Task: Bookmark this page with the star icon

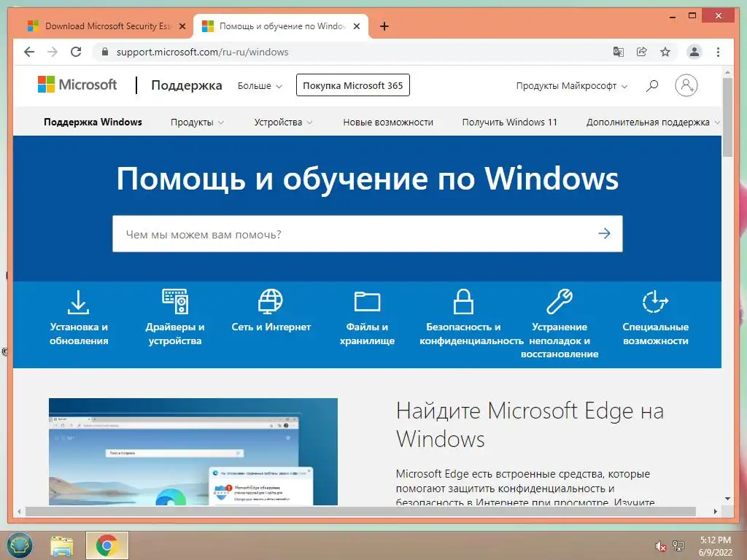Action: 665,52
